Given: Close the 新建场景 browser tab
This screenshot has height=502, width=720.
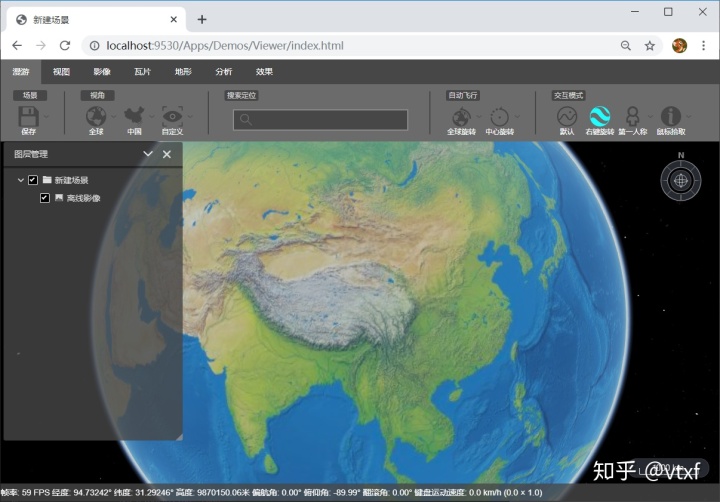Looking at the screenshot, I should (174, 19).
